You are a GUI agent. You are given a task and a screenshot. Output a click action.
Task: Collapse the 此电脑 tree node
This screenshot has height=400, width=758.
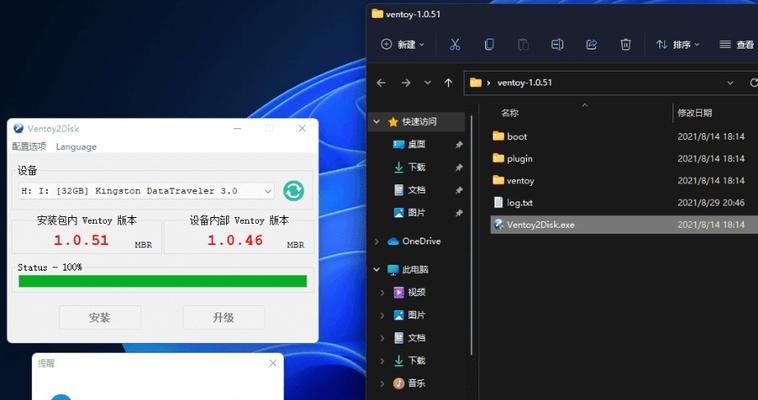pos(377,269)
